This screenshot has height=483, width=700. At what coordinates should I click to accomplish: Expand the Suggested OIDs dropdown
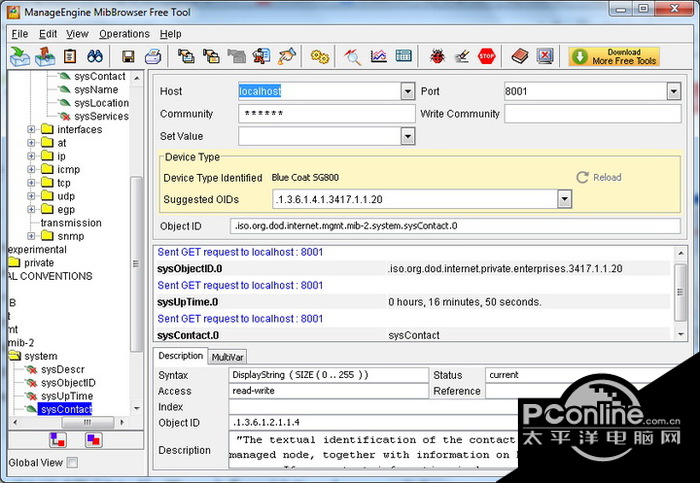565,199
